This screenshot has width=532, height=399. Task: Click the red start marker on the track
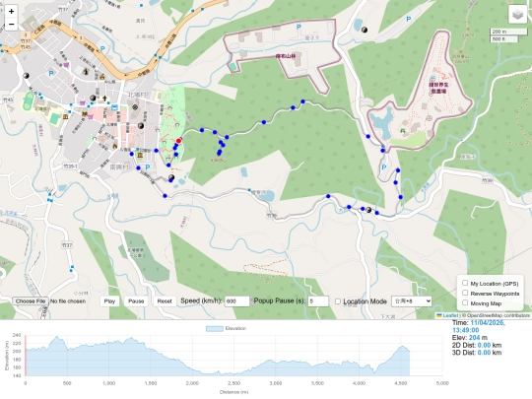tap(178, 141)
